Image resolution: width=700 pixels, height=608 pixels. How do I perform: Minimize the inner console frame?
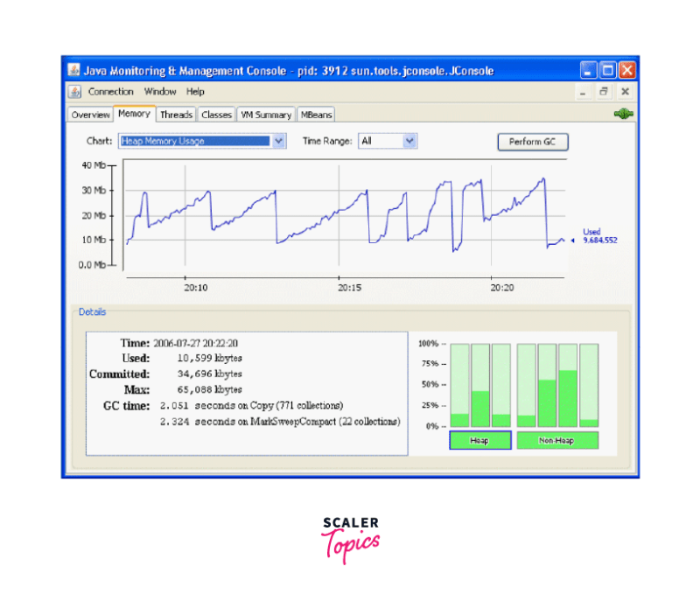click(x=583, y=91)
